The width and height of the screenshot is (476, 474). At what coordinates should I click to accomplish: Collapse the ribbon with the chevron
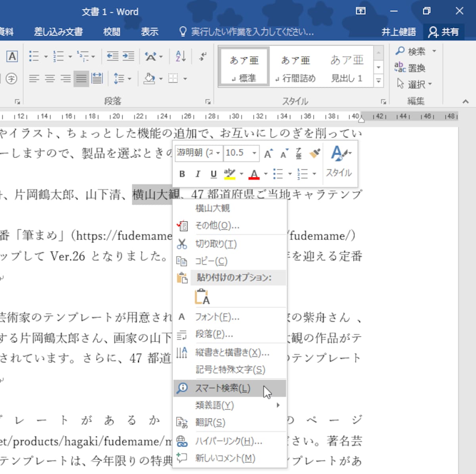[x=466, y=102]
